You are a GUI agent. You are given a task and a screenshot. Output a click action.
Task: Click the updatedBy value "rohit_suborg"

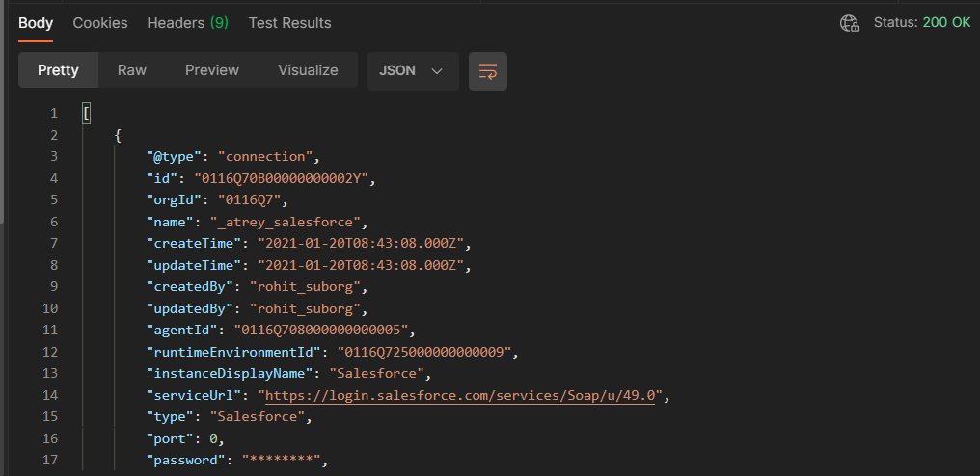point(305,308)
